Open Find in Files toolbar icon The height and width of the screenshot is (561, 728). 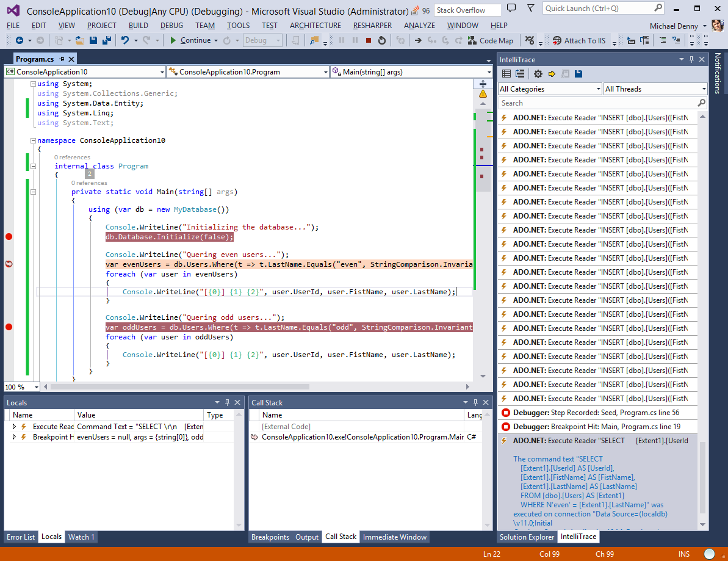tap(314, 40)
